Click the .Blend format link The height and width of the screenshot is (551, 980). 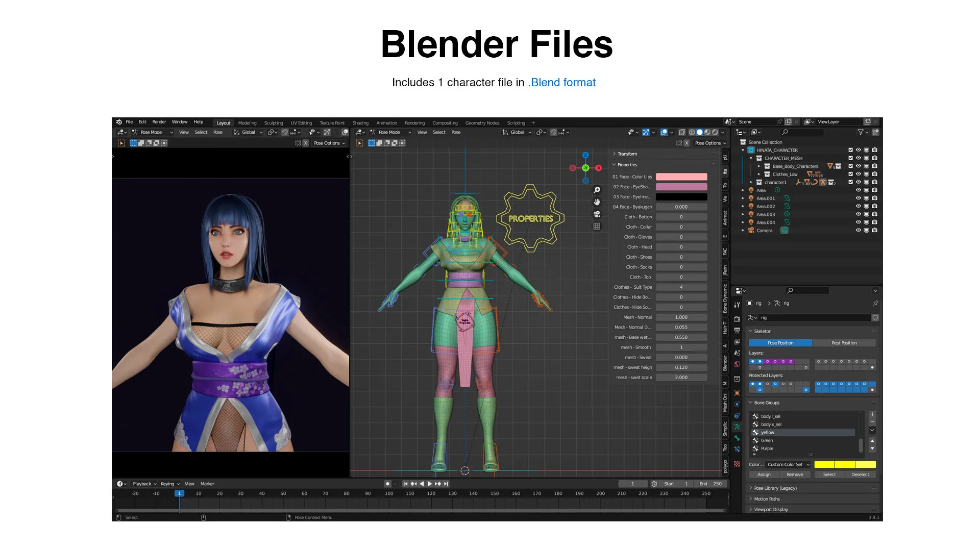pyautogui.click(x=561, y=82)
